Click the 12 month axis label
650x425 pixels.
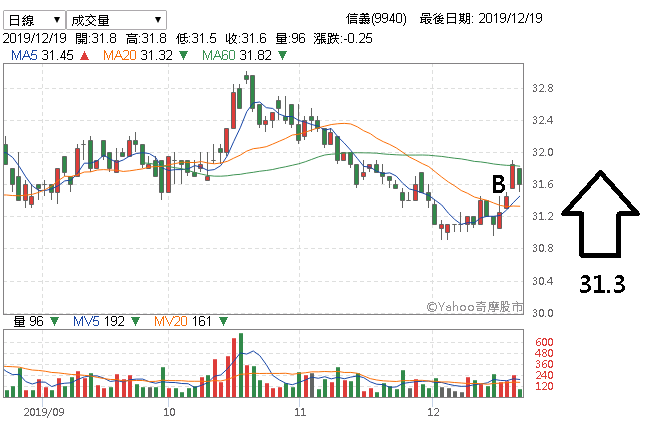coord(433,412)
